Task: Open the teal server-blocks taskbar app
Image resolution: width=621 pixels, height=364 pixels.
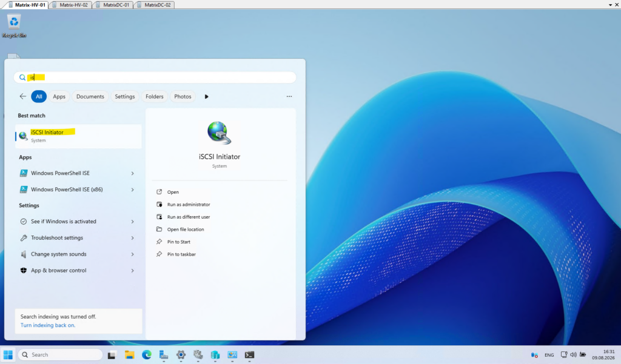Action: click(x=215, y=355)
